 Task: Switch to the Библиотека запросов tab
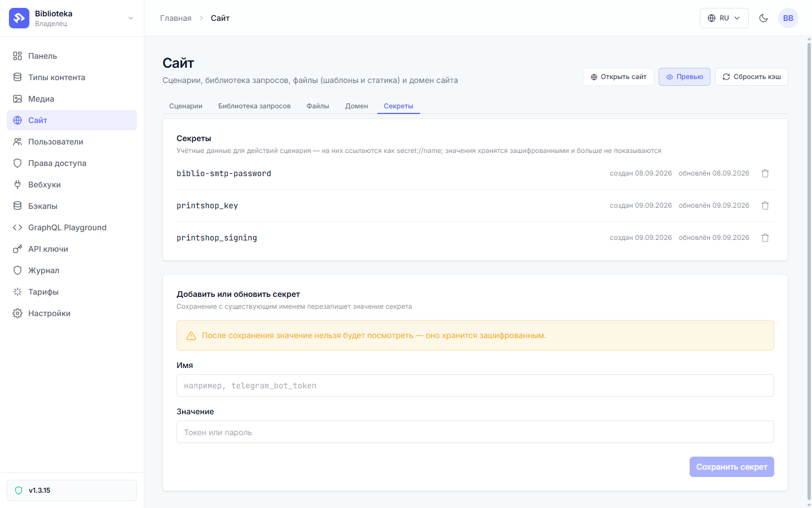[x=254, y=106]
